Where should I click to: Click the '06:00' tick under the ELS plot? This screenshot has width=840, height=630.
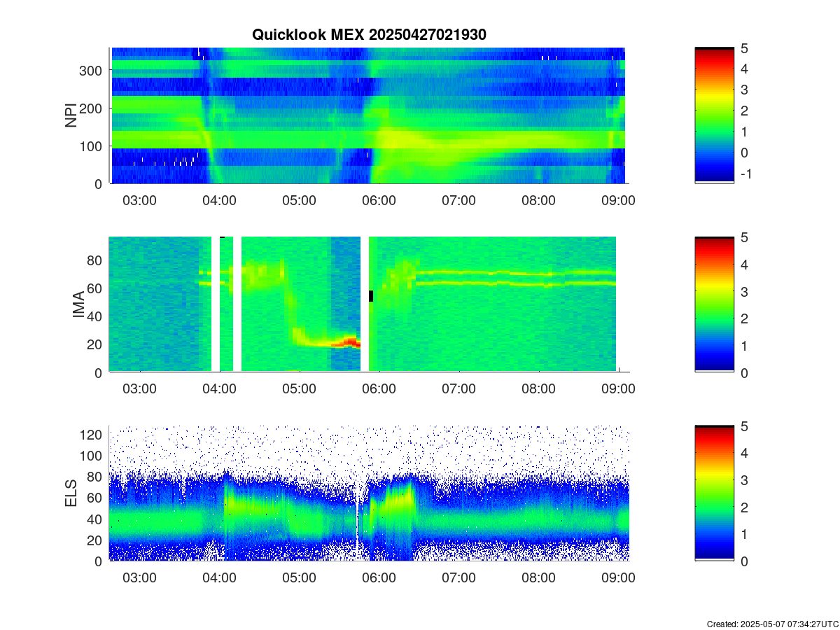tap(379, 577)
